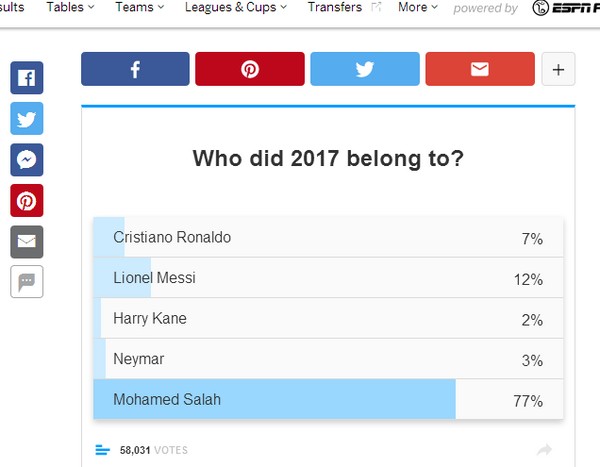Pin with the sidebar Pinterest icon

coord(27,201)
